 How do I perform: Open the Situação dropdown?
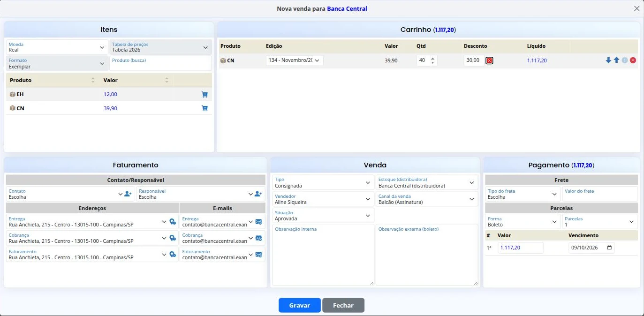pyautogui.click(x=323, y=216)
